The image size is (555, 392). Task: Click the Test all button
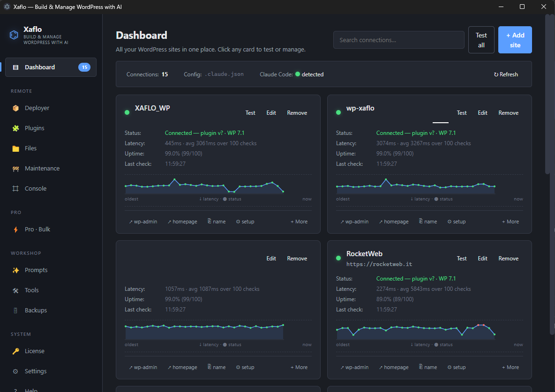point(481,40)
